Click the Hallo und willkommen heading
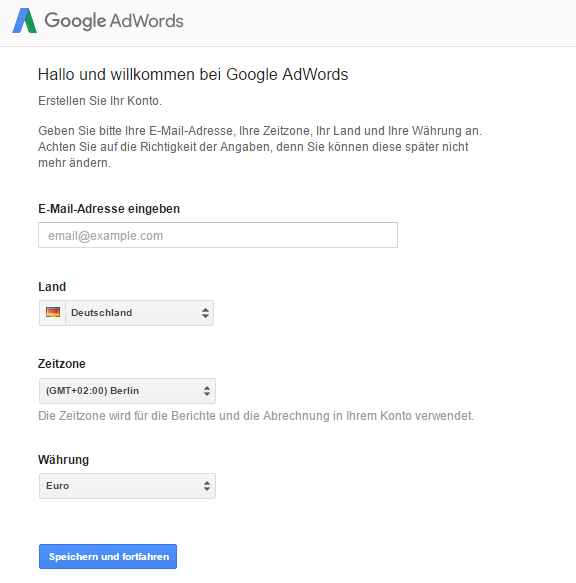576x583 pixels. point(193,74)
